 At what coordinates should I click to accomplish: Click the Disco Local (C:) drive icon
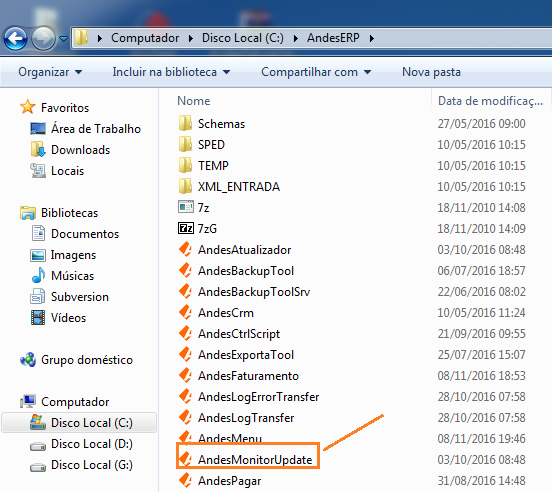tap(38, 422)
